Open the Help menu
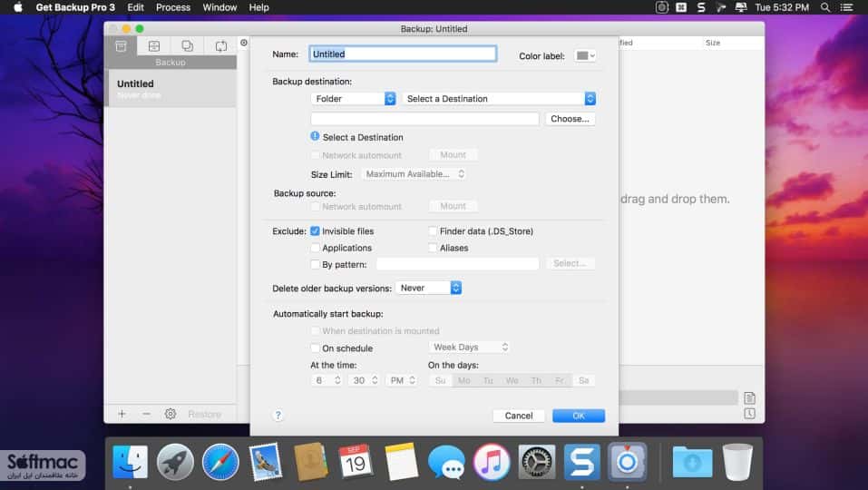This screenshot has width=868, height=490. (x=258, y=7)
